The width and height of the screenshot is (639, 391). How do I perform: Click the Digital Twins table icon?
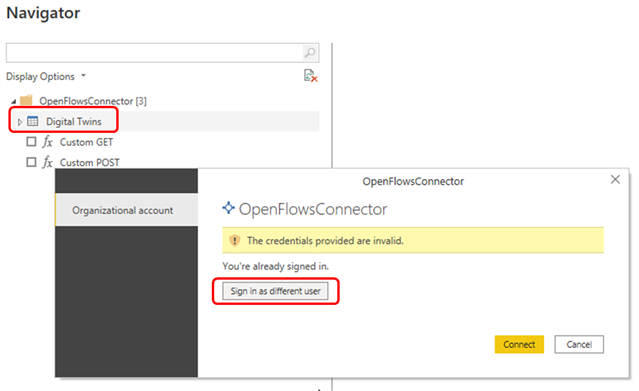(x=33, y=121)
